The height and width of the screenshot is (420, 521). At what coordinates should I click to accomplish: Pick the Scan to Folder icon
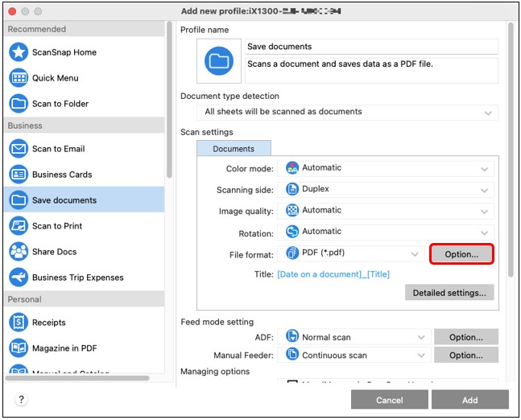pyautogui.click(x=19, y=104)
